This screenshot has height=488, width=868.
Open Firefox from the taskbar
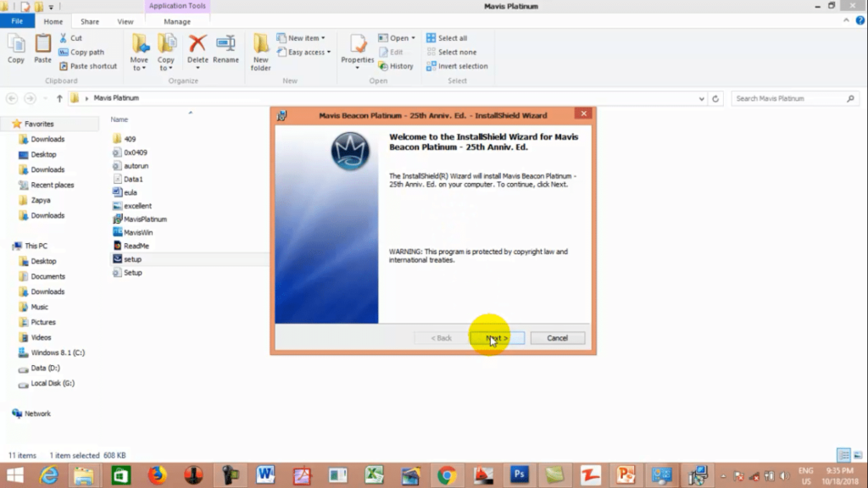157,475
